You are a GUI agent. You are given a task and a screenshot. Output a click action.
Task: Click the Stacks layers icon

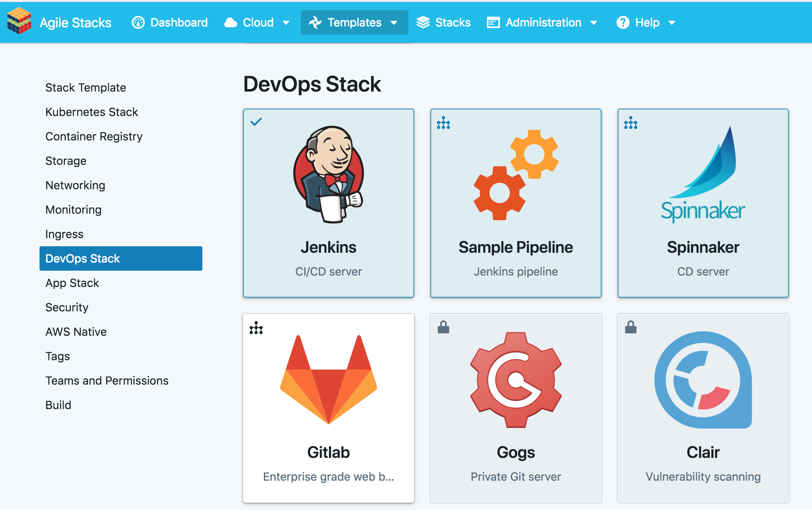(x=423, y=22)
